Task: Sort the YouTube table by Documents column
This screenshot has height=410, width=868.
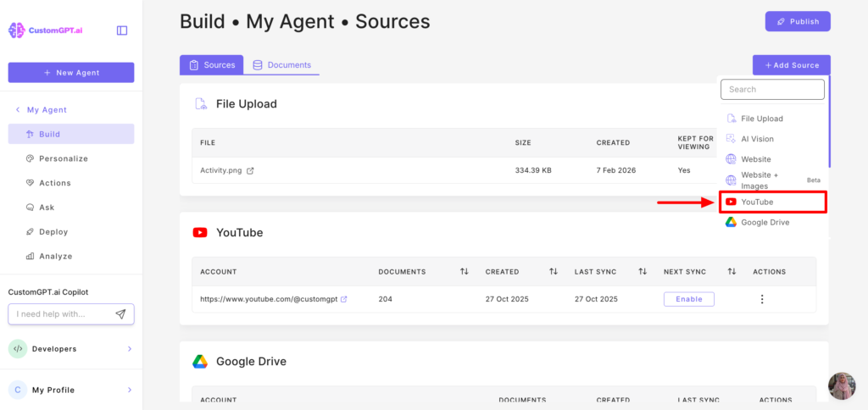Action: [464, 272]
